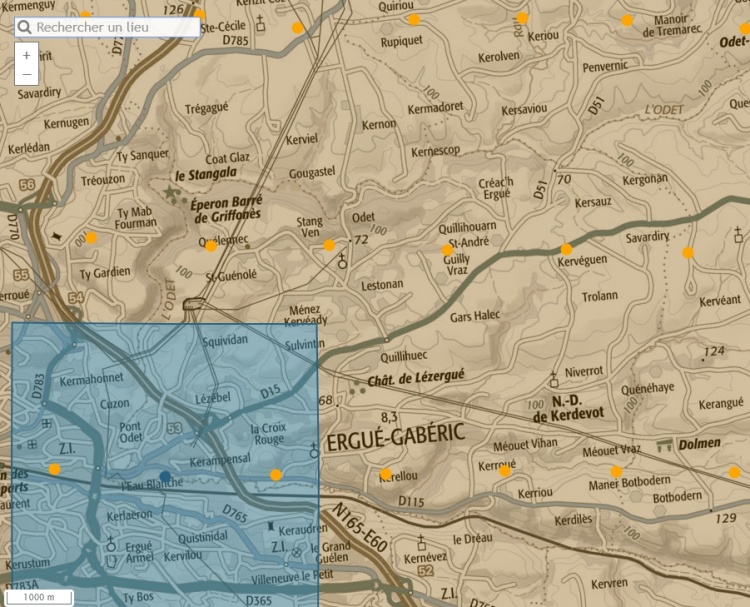Click the orange marker below D785 label
Screen dimensions: 750x607
[x=297, y=28]
